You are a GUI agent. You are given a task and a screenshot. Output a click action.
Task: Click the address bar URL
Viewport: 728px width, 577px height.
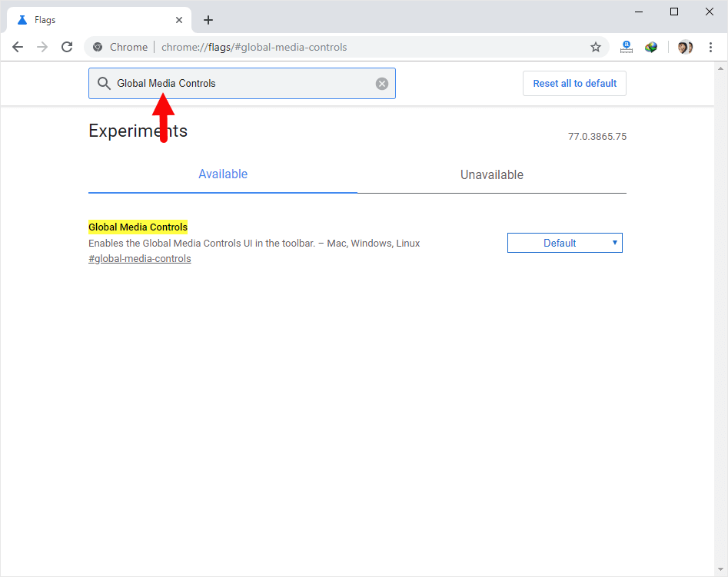(x=254, y=47)
